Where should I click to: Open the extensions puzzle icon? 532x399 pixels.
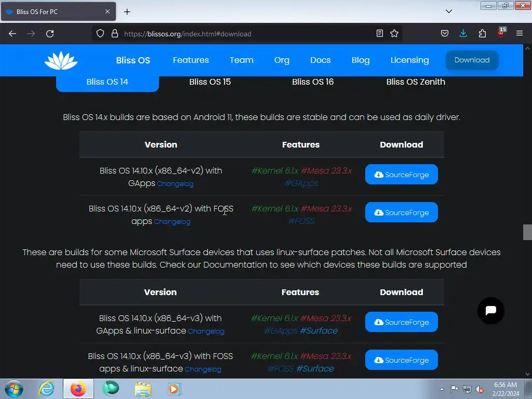point(482,33)
